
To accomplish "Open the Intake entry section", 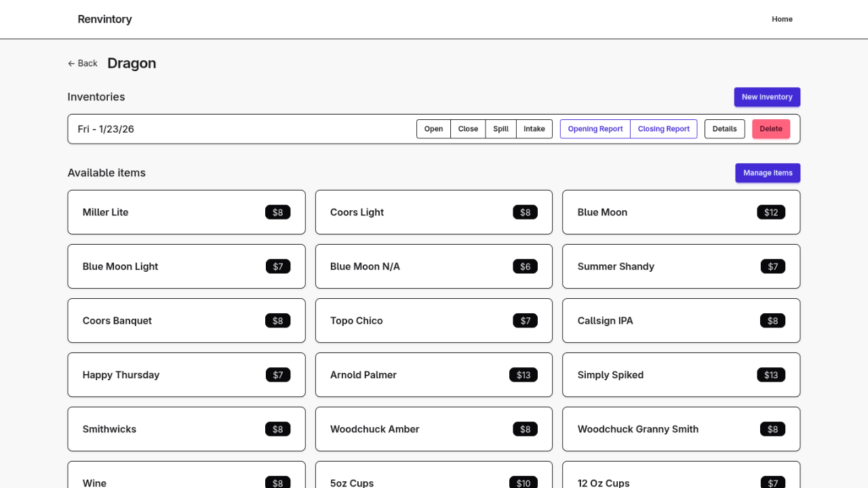I will click(534, 129).
